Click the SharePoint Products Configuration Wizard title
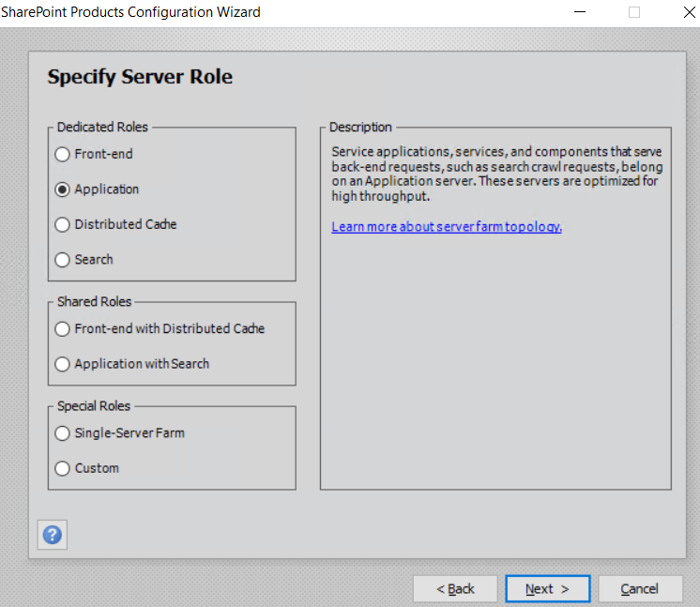This screenshot has height=607, width=700. [x=130, y=12]
